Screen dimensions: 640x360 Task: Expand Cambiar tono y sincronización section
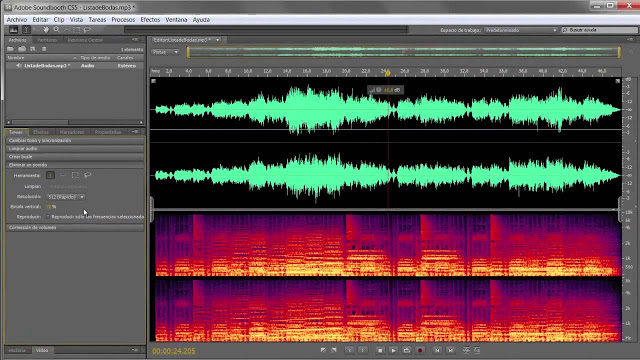pyautogui.click(x=75, y=140)
